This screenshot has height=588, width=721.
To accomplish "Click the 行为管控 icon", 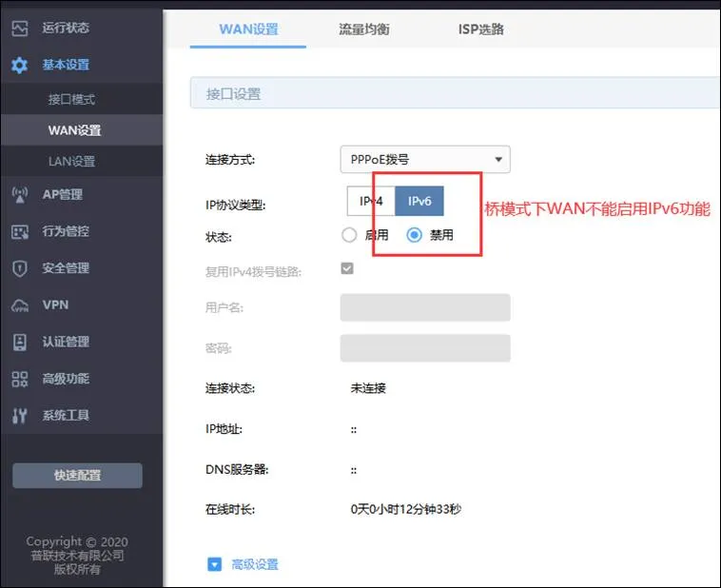I will coord(20,231).
